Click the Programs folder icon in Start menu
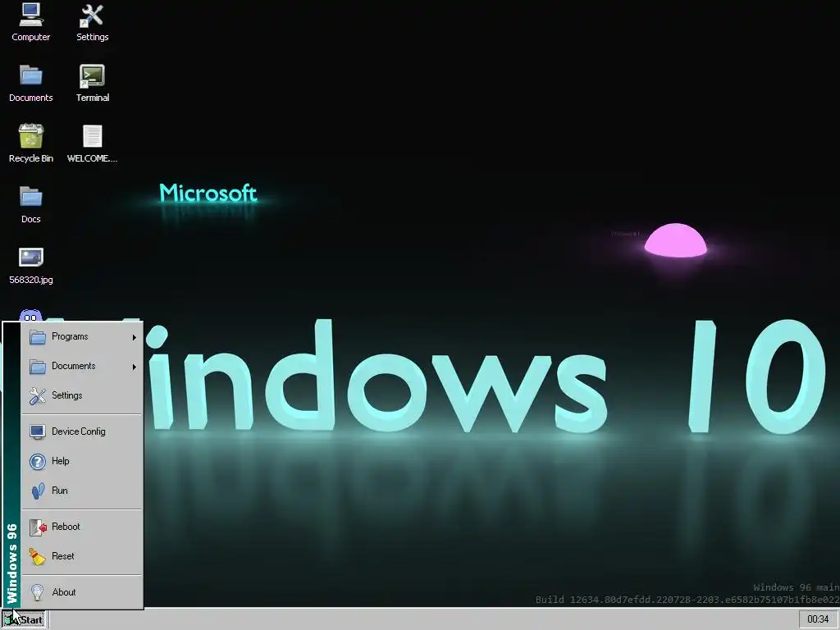Image resolution: width=840 pixels, height=630 pixels. [x=38, y=337]
